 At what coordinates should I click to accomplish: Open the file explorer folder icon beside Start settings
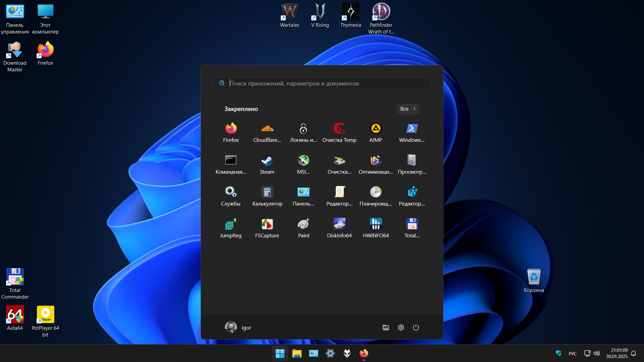tap(386, 327)
